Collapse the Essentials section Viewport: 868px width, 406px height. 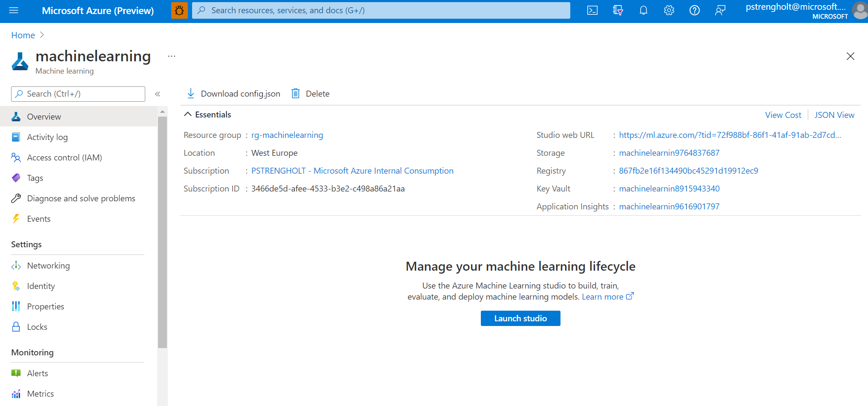[188, 114]
